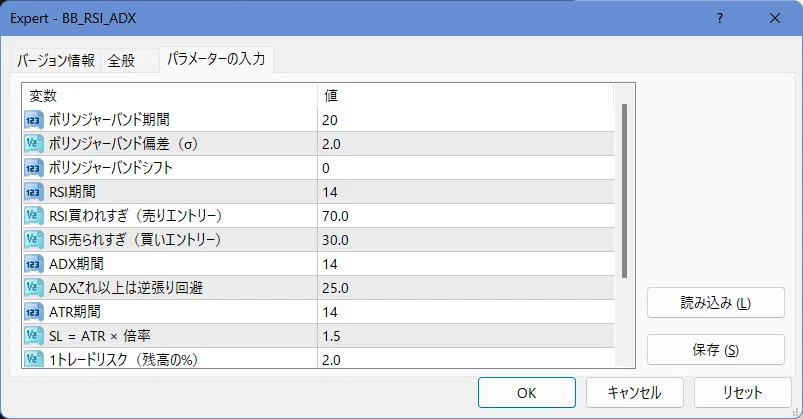The image size is (803, 419).
Task: Click the キャンセル button
Action: point(635,393)
